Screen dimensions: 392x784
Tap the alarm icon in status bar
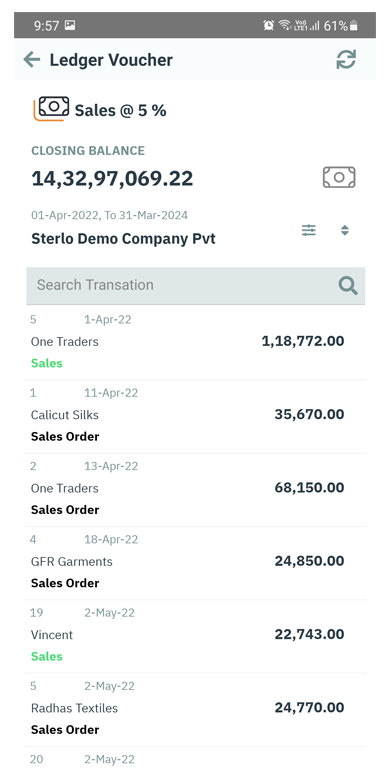[268, 25]
